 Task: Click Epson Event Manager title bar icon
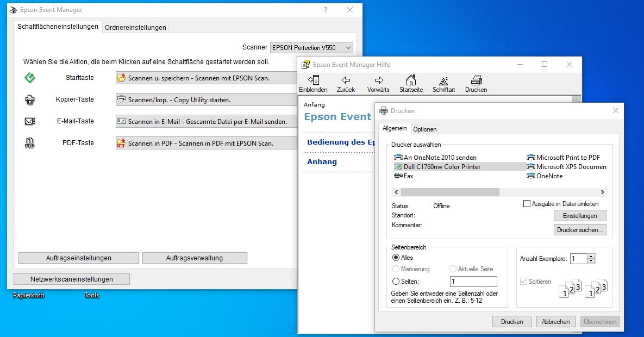(x=13, y=10)
